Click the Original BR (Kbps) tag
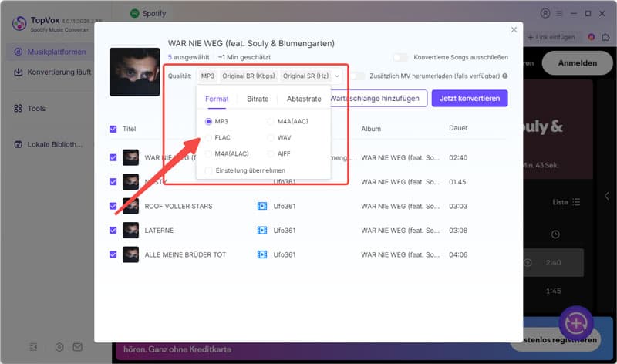 248,76
